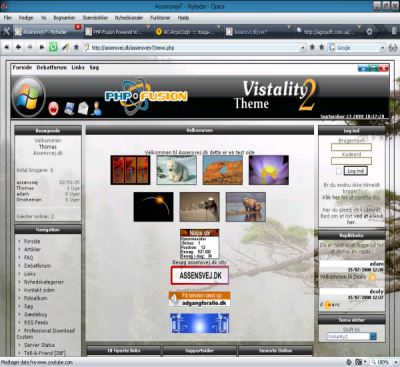Switch to the AC-depoCodjr tab
This screenshot has width=400, height=367.
coord(188,32)
